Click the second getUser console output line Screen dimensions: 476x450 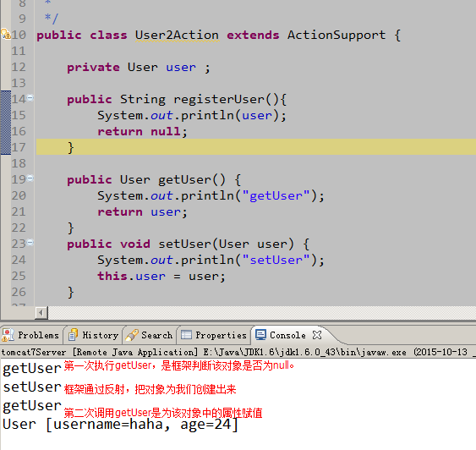32,406
